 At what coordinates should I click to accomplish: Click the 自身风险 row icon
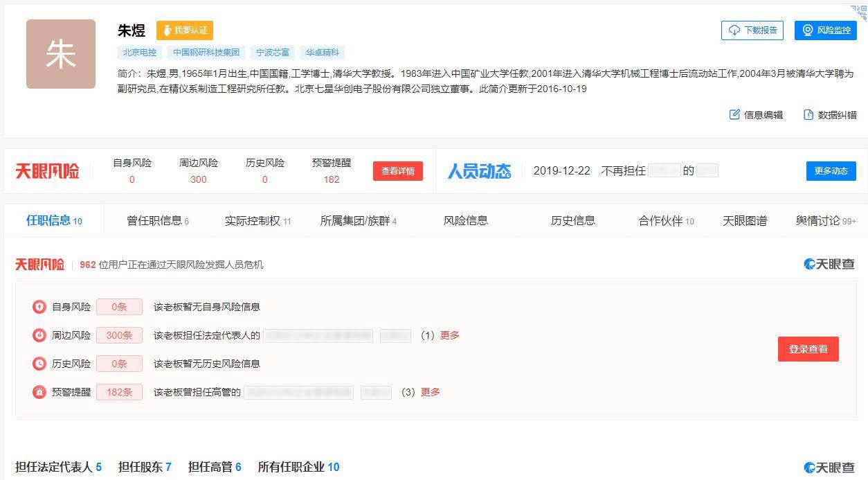[x=39, y=307]
